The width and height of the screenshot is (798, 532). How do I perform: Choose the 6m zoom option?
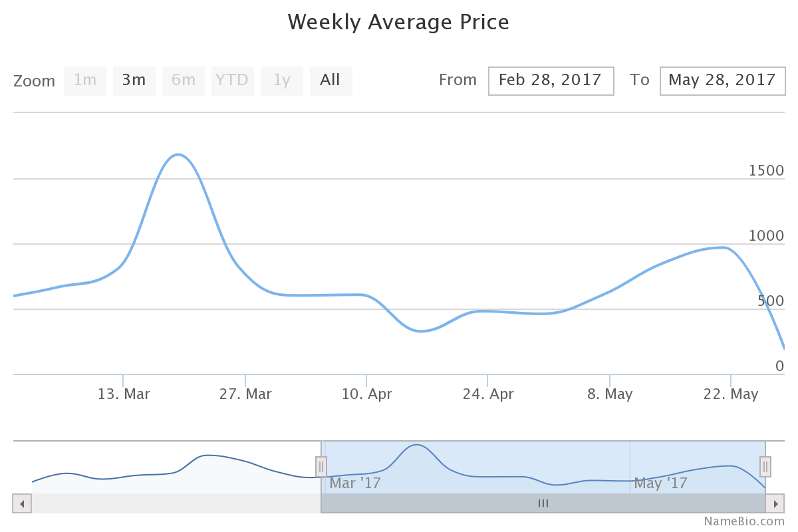click(184, 80)
